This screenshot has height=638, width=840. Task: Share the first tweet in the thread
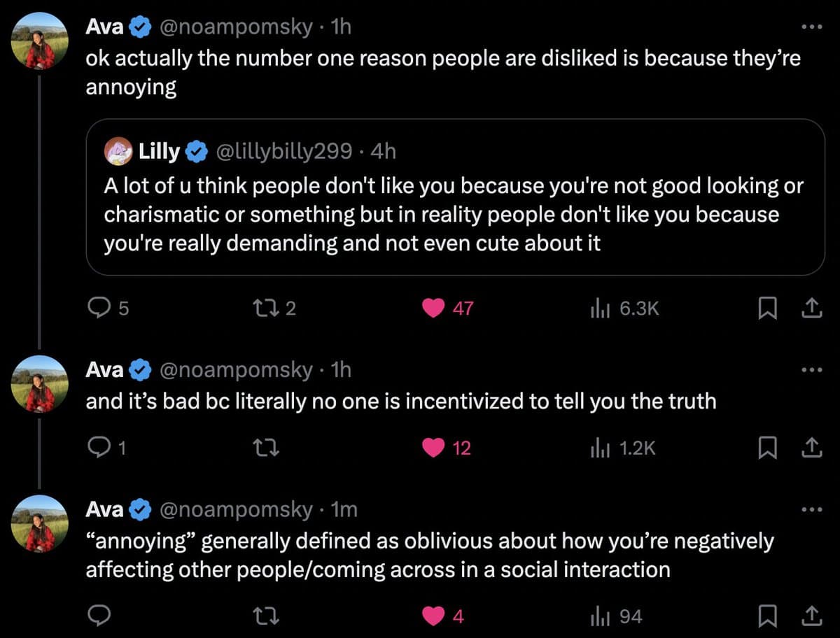pos(811,308)
